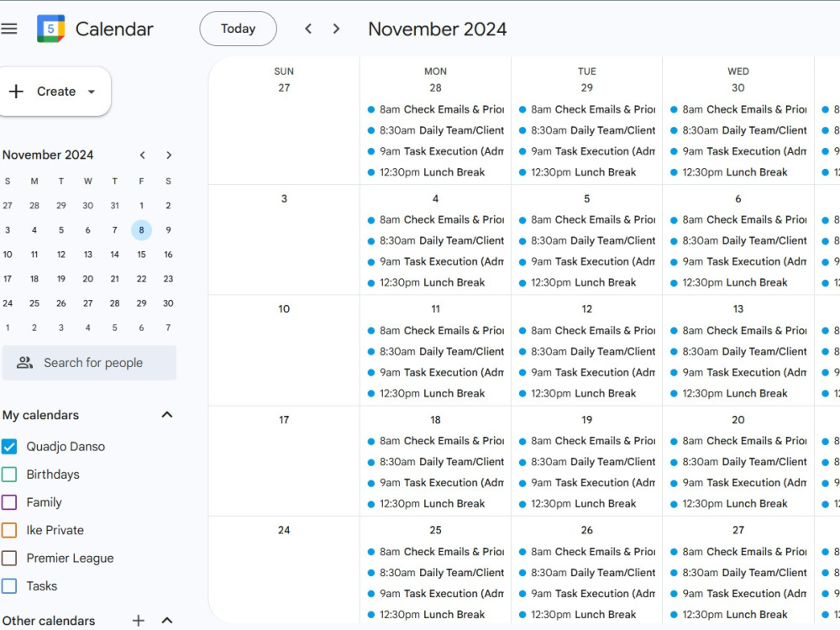Go to next month in main header
Image resolution: width=840 pixels, height=630 pixels.
click(336, 29)
